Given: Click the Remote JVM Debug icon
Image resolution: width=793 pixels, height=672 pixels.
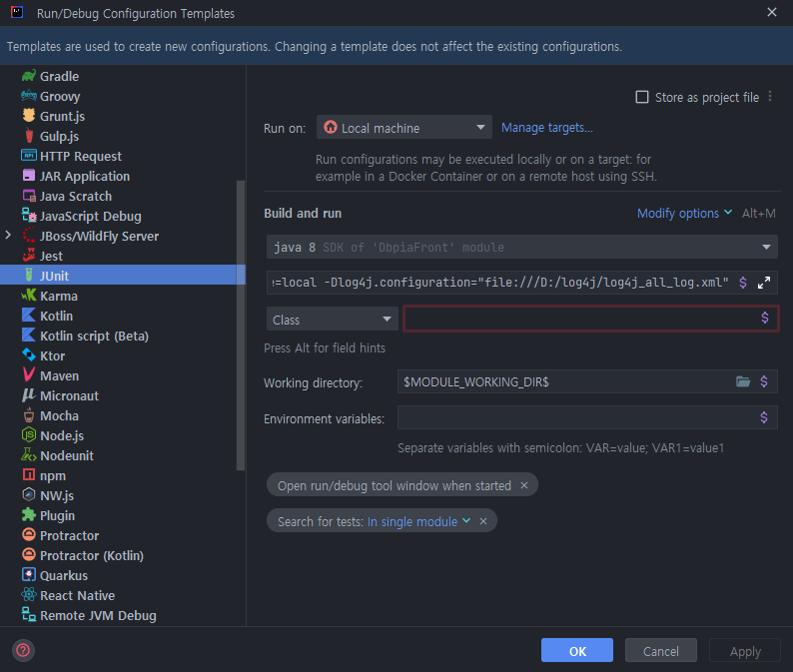Looking at the screenshot, I should click(x=29, y=615).
